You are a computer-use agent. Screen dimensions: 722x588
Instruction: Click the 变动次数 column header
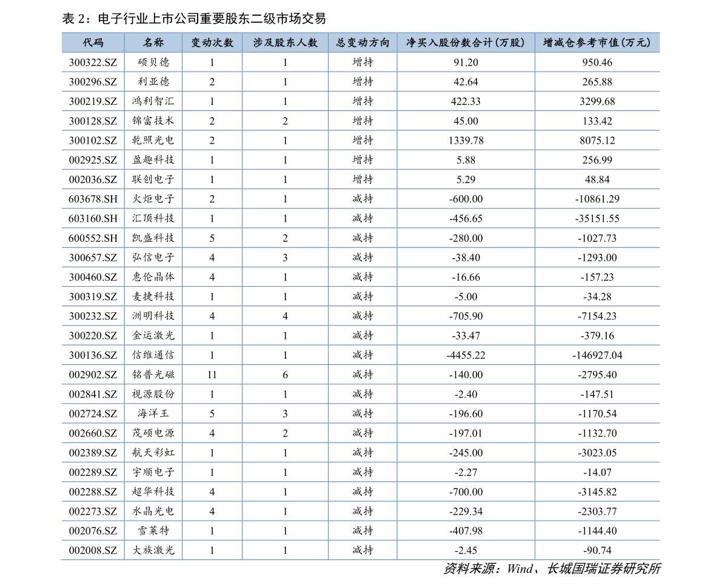click(212, 43)
